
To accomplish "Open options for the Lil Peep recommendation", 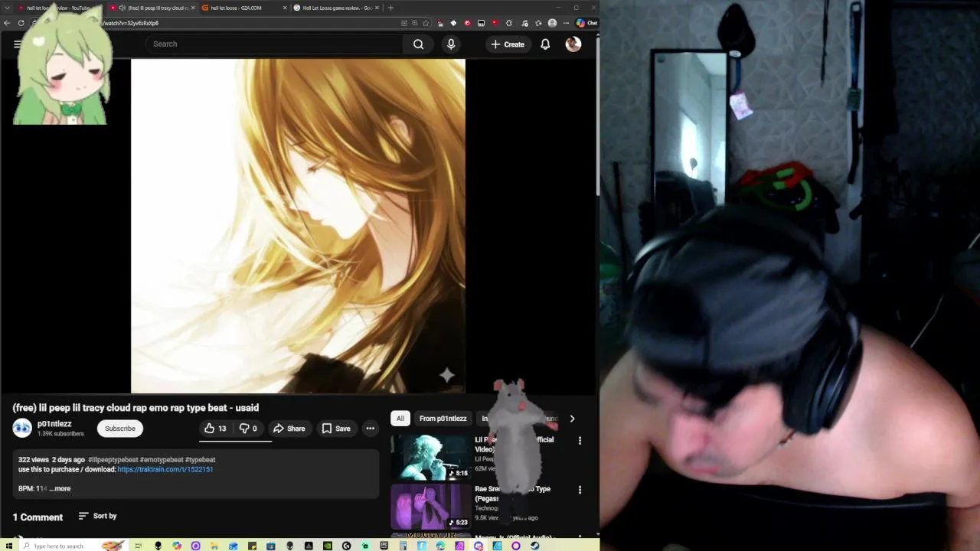I will [x=580, y=441].
